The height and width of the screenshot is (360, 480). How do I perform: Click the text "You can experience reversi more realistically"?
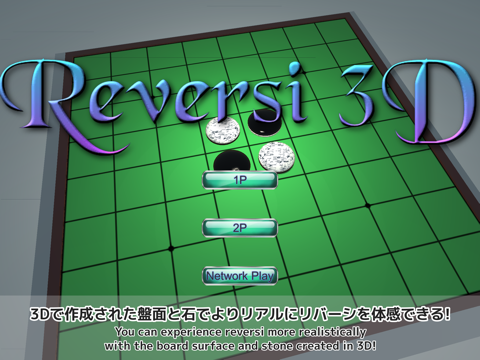coord(240,332)
